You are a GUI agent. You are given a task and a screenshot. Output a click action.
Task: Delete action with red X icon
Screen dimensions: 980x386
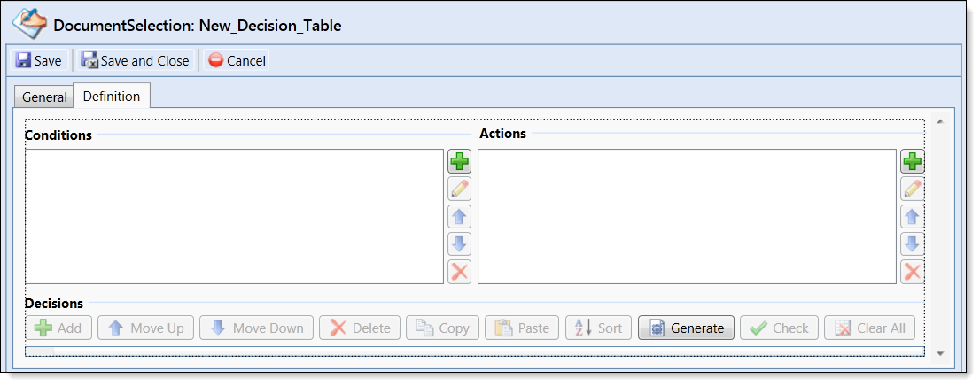tap(912, 272)
